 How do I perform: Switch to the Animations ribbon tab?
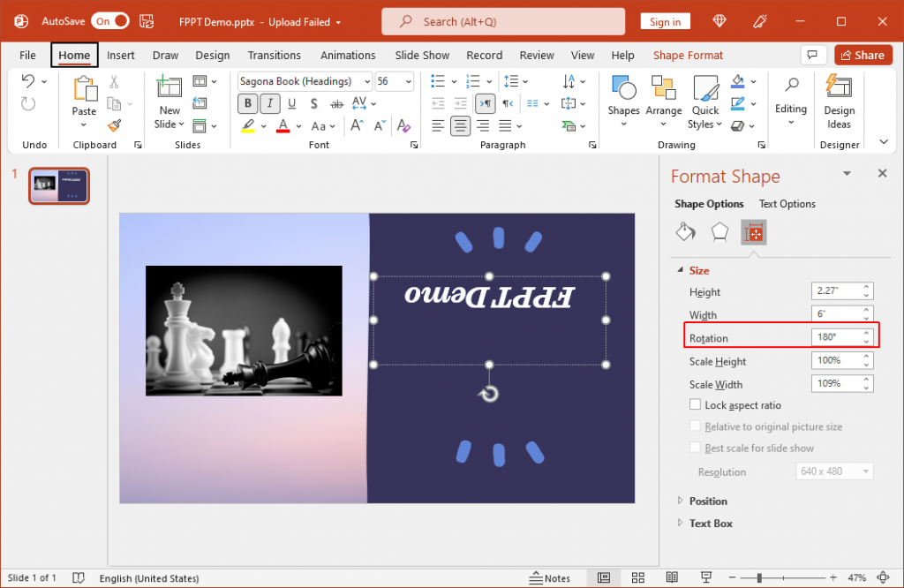(x=348, y=55)
